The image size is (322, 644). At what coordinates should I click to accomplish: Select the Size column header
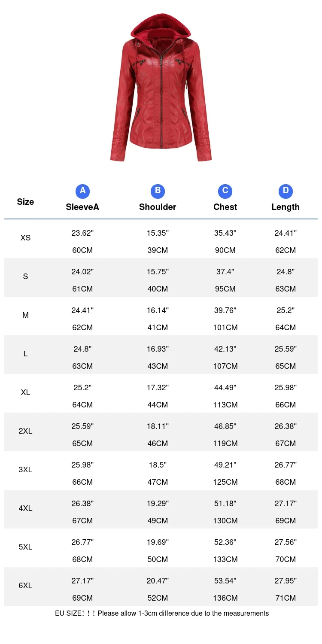(x=25, y=202)
